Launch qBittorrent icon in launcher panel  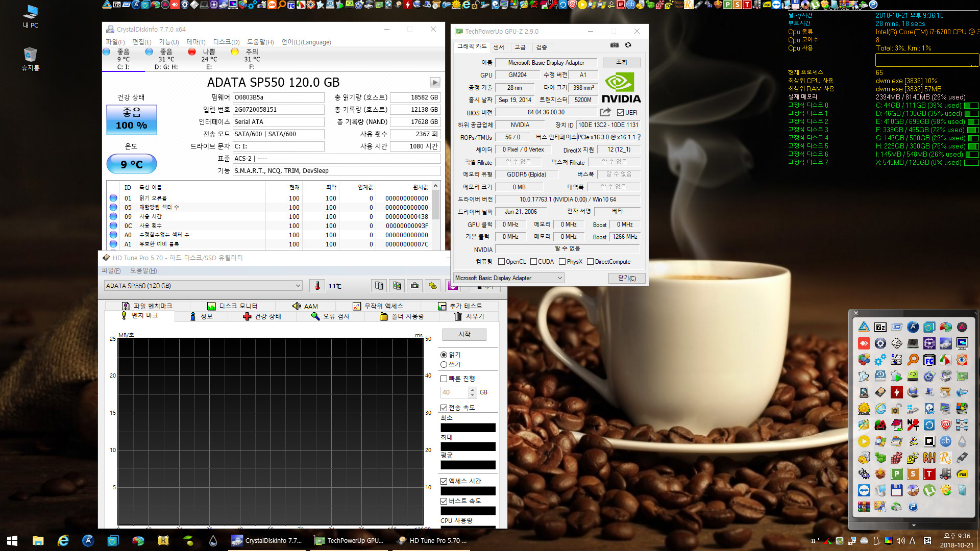pos(946,442)
